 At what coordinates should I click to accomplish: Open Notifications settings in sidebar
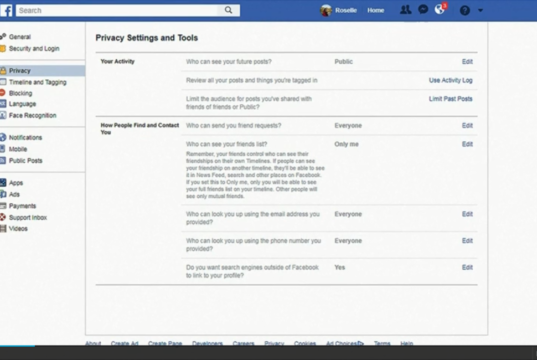click(x=25, y=137)
